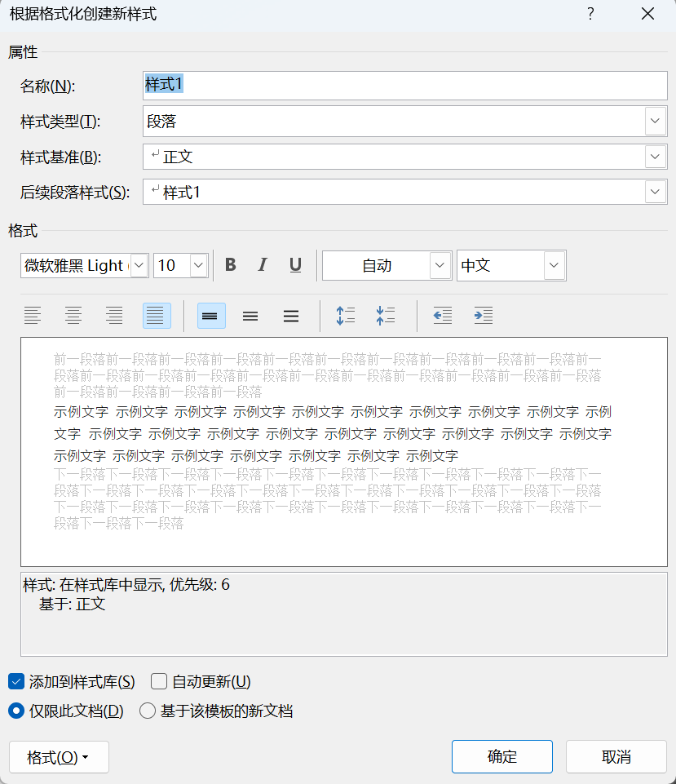The height and width of the screenshot is (784, 676).
Task: Select justified alignment
Action: (157, 316)
